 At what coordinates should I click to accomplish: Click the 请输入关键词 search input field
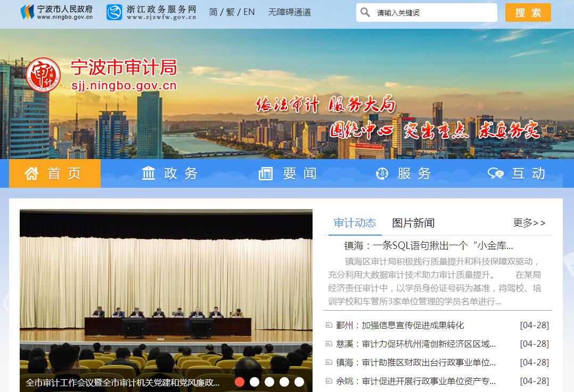tap(427, 12)
